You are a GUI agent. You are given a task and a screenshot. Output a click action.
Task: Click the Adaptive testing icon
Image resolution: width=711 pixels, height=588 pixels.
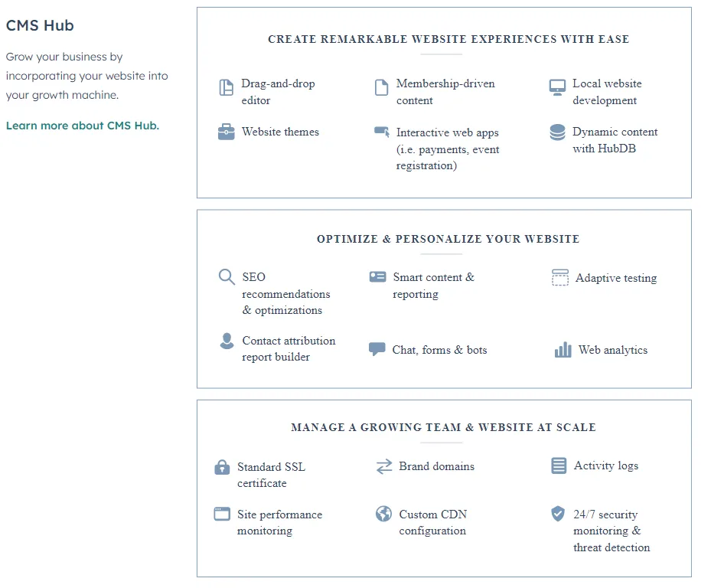point(560,277)
